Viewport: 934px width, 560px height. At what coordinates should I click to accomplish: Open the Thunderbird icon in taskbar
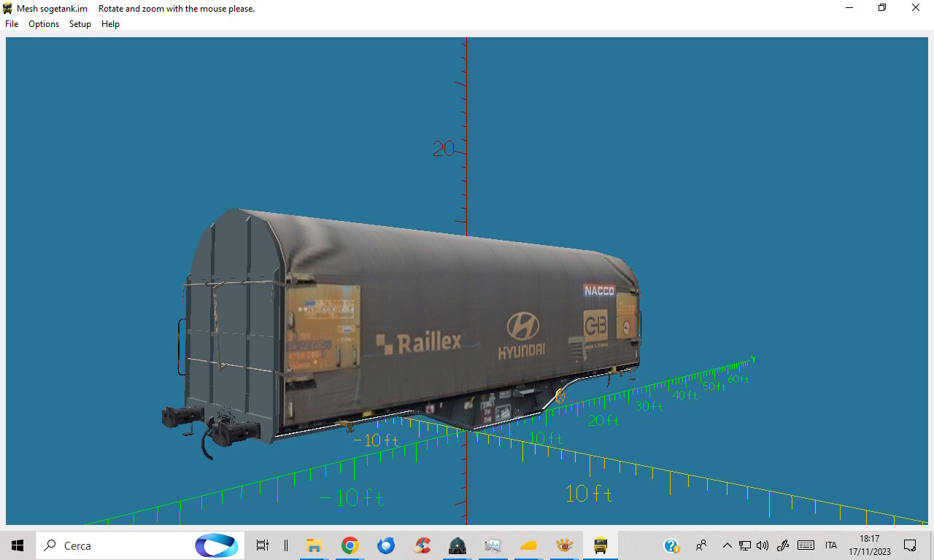click(x=386, y=545)
